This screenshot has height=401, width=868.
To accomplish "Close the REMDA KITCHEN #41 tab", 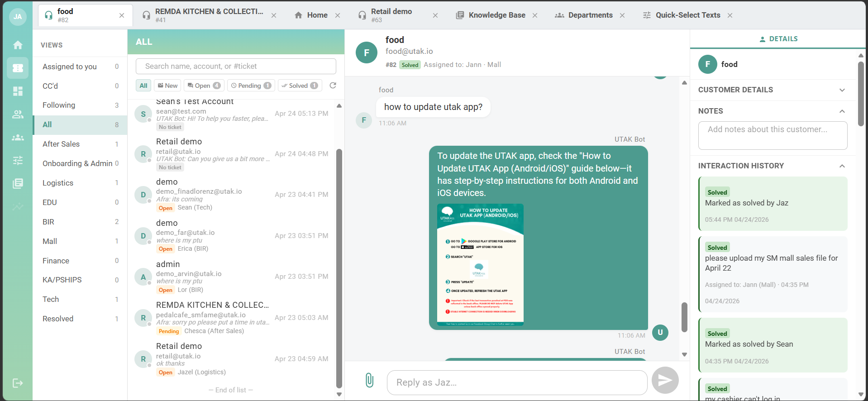I will 274,15.
